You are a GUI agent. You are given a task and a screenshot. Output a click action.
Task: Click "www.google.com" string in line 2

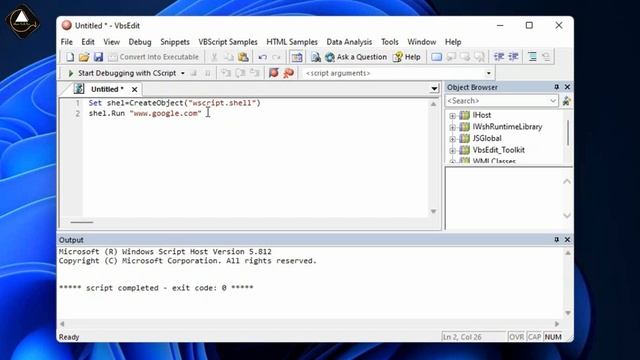tap(166, 113)
